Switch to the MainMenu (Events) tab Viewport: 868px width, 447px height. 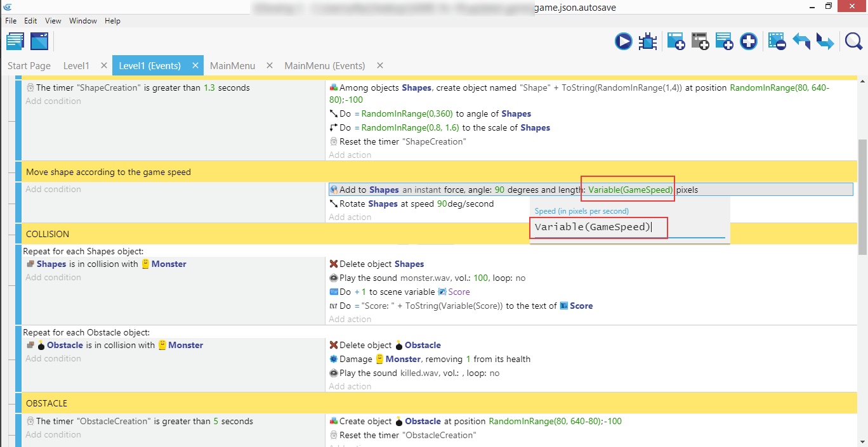click(x=324, y=66)
